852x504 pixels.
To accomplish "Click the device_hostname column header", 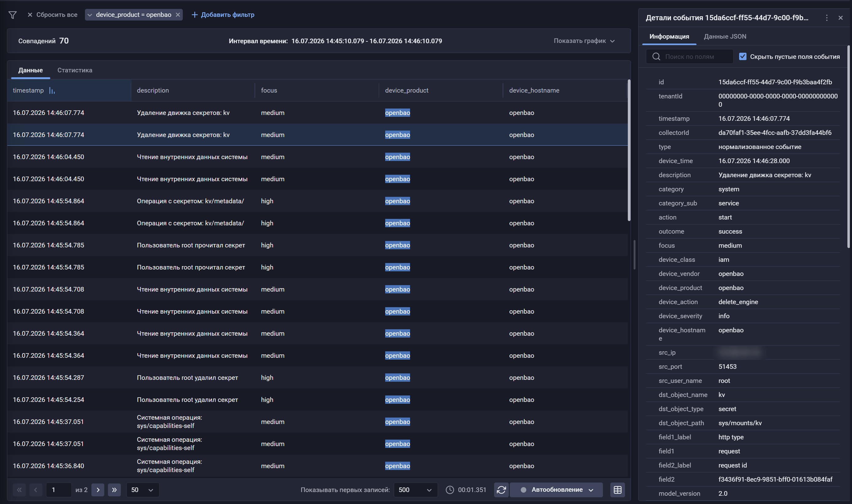I will point(534,90).
